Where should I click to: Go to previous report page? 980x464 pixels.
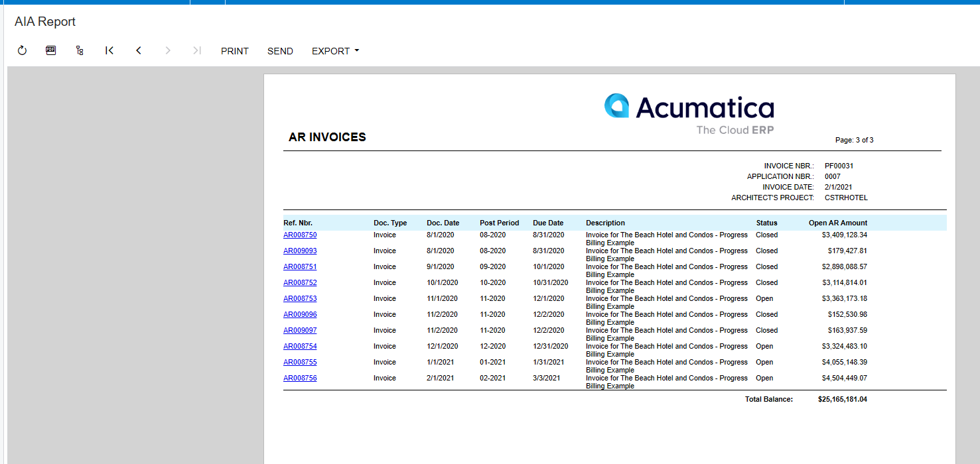pos(139,50)
